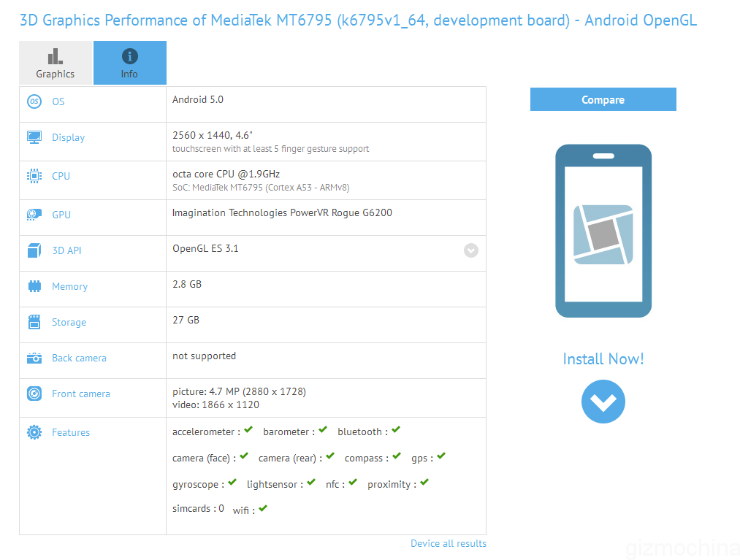
Task: Toggle the nfc checkmark
Action: pyautogui.click(x=351, y=481)
